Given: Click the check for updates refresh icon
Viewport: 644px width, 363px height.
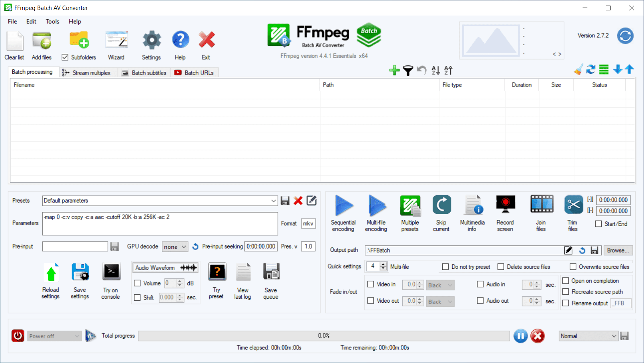Looking at the screenshot, I should tap(625, 36).
